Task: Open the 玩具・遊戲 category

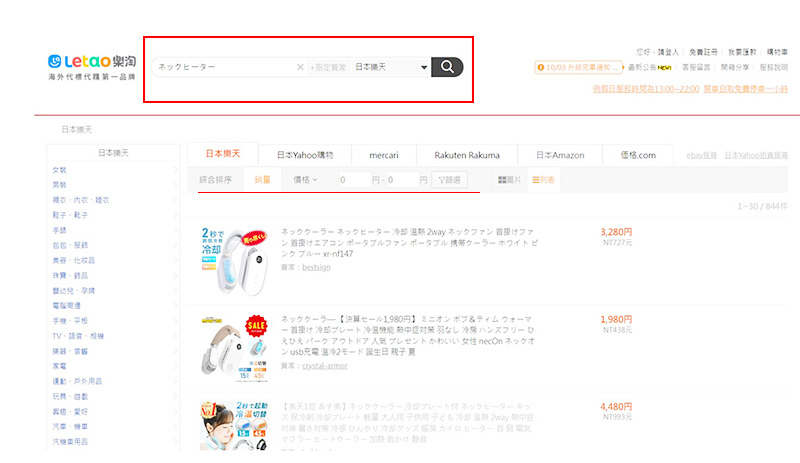Action: click(70, 396)
